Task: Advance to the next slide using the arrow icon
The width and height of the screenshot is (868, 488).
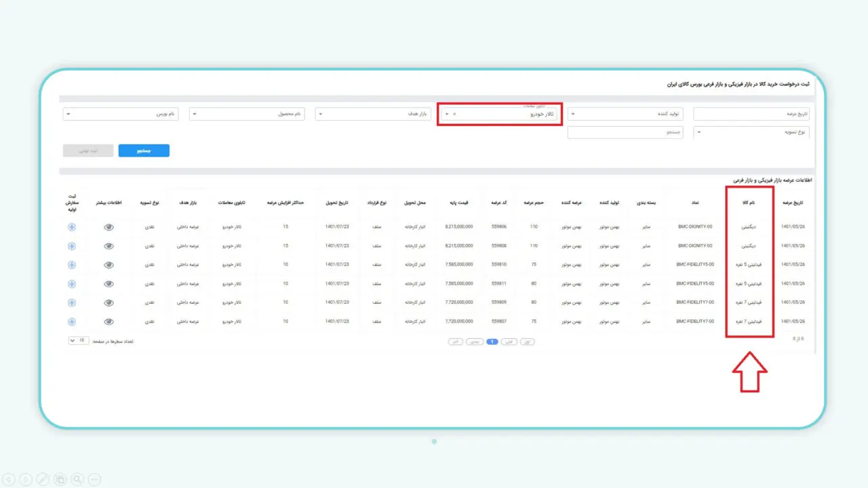Action: point(25,479)
